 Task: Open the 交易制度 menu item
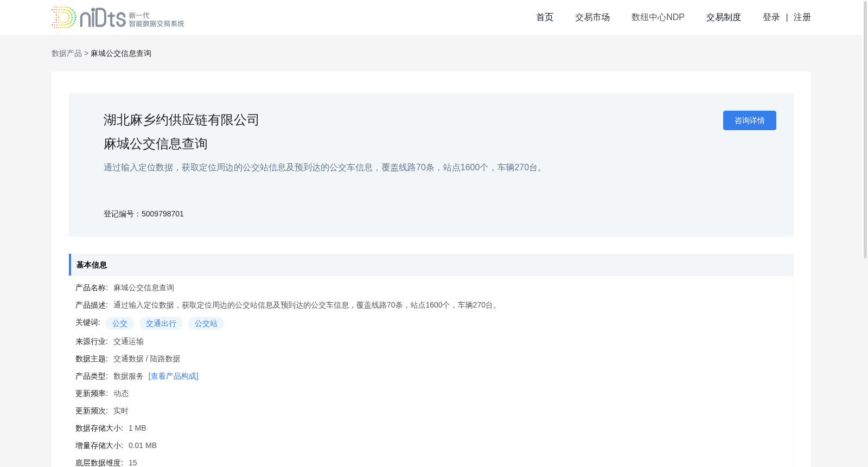724,17
